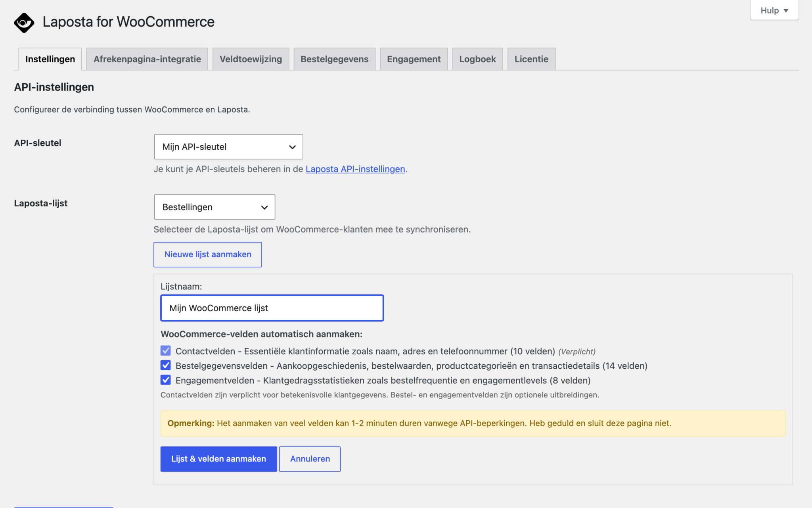812x508 pixels.
Task: Expand the Bestellingen list dropdown
Action: pyautogui.click(x=214, y=207)
